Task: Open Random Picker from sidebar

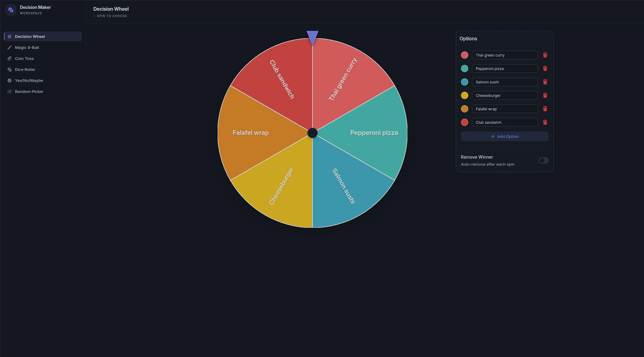Action: 43,92
